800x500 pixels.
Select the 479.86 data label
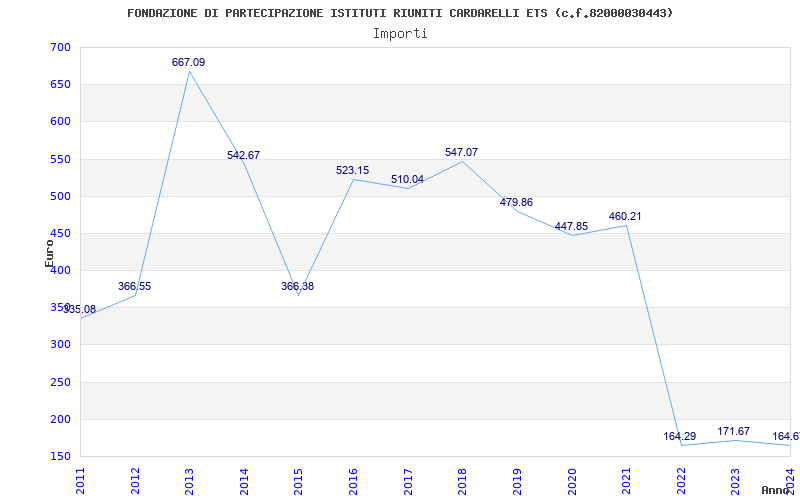516,202
